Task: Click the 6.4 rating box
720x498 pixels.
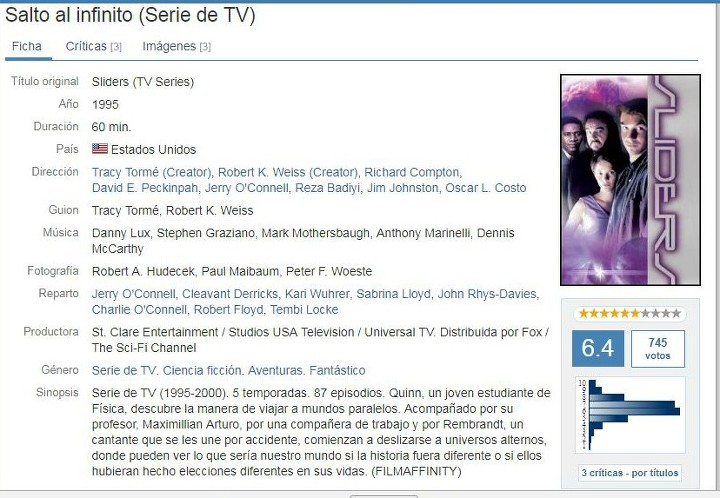Action: tap(597, 348)
